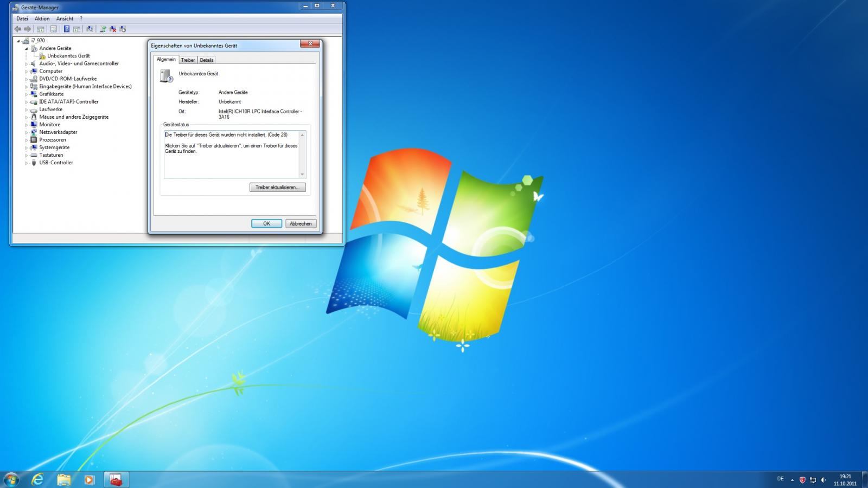Collapse the Andere Geräte node

(x=26, y=48)
